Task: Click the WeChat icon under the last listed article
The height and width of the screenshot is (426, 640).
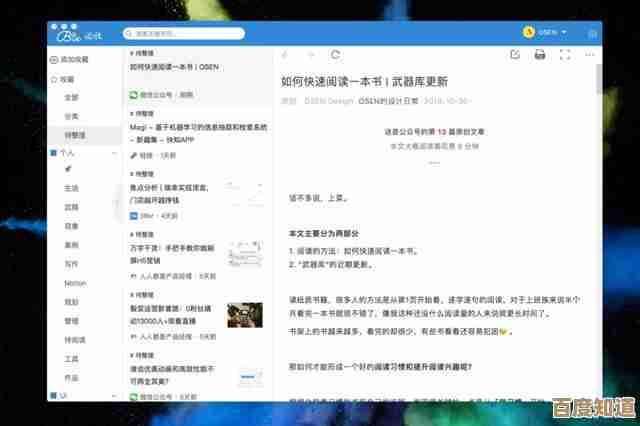Action: [x=133, y=397]
